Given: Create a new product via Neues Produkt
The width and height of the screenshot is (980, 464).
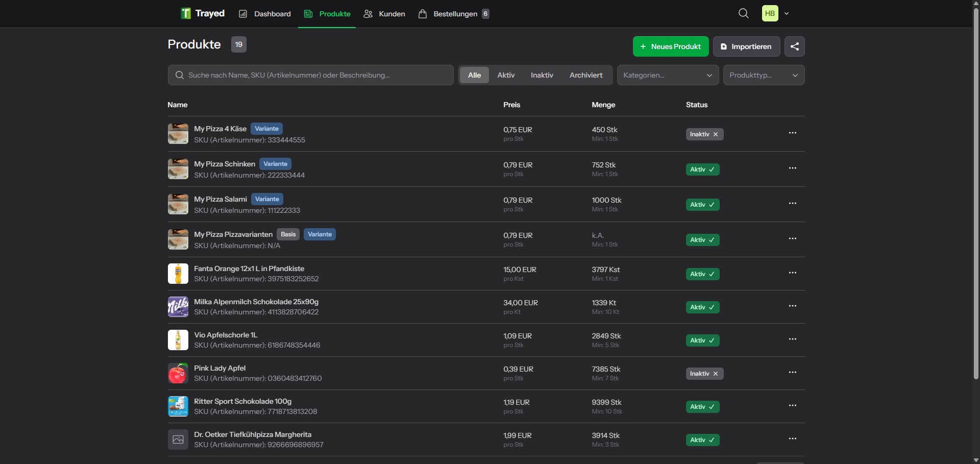Looking at the screenshot, I should tap(670, 46).
